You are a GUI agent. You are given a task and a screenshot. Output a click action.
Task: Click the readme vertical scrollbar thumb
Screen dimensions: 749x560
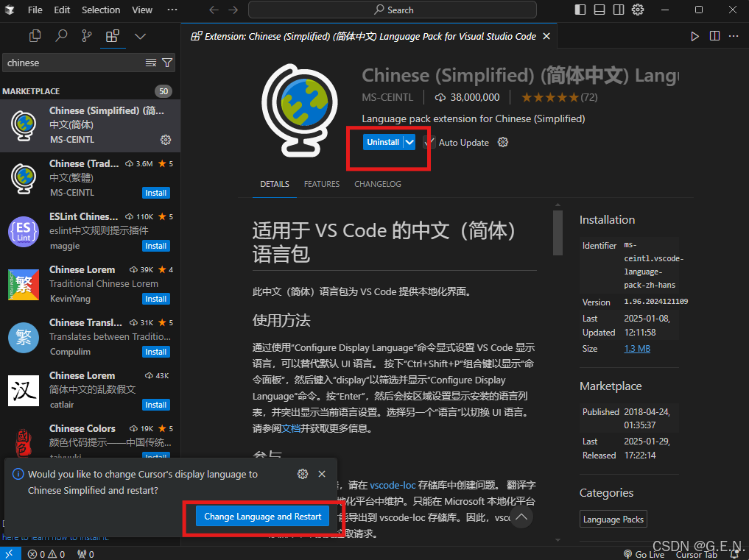pos(558,233)
